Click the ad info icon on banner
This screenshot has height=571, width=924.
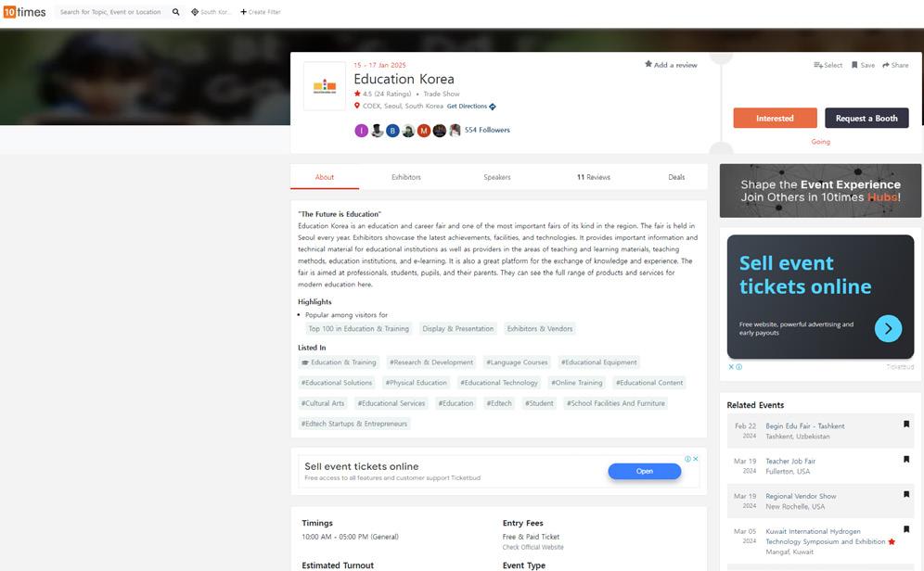click(x=687, y=459)
